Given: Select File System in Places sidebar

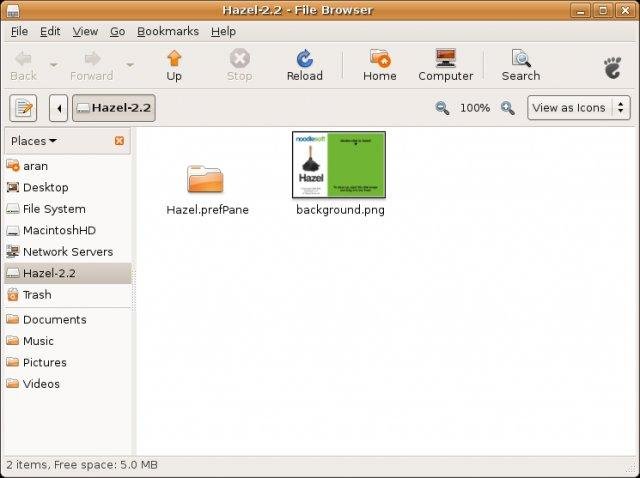Looking at the screenshot, I should pos(68,209).
